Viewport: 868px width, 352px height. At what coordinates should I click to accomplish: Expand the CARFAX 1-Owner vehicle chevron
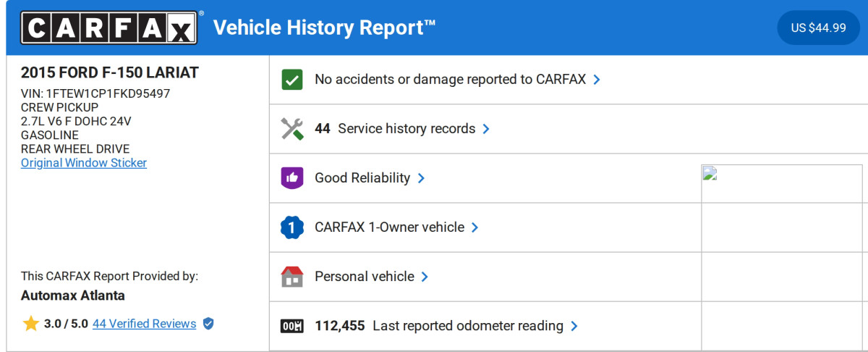point(475,227)
